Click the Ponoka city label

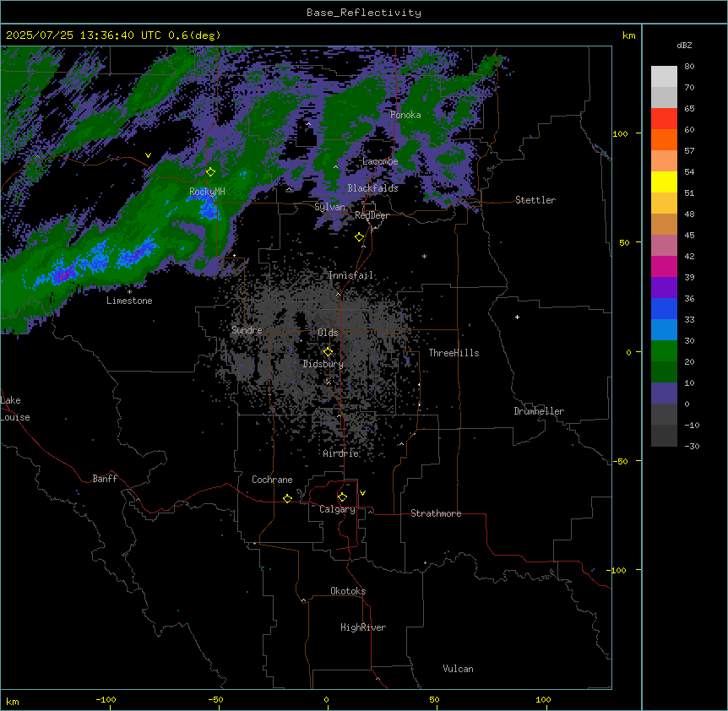point(405,115)
